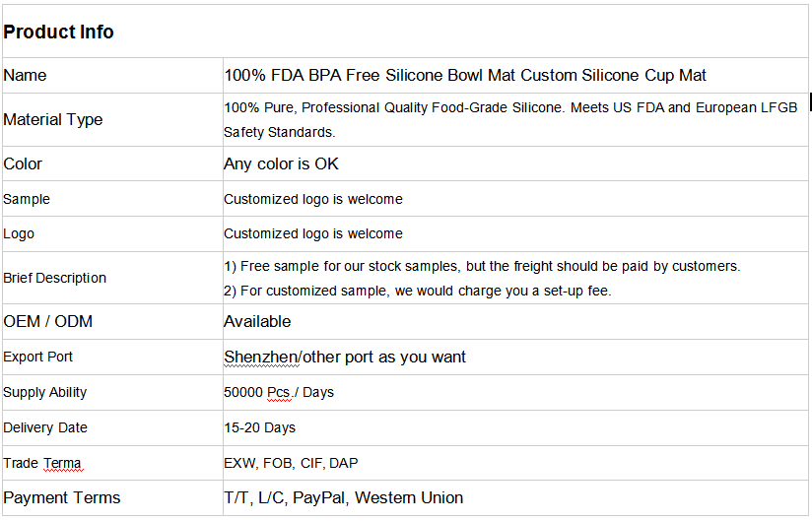Click the '50000 Pcs./ Days' value
The height and width of the screenshot is (521, 812).
coord(279,393)
